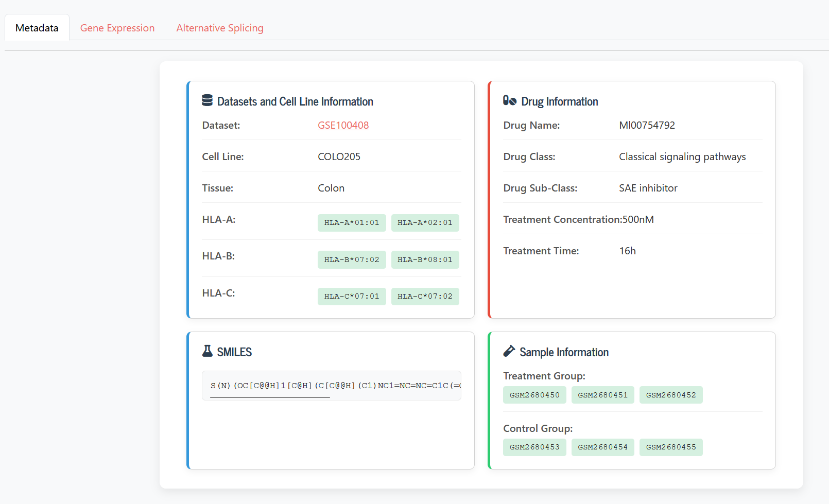Click the database icon beside Datasets heading
The image size is (829, 504).
207,100
